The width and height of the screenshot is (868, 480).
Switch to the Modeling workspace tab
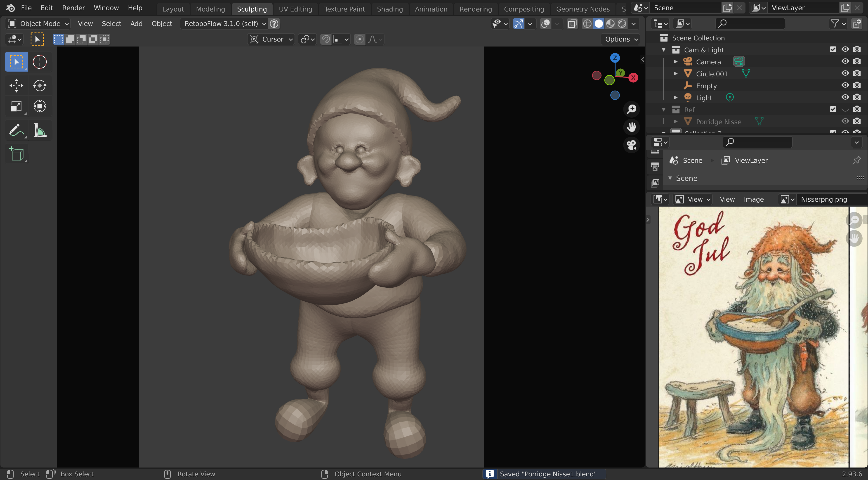click(210, 9)
